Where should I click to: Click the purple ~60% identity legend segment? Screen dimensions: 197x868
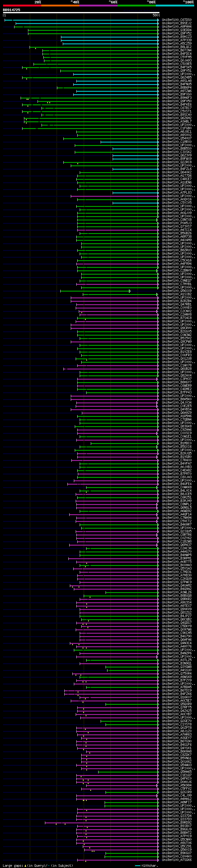[98, 6]
